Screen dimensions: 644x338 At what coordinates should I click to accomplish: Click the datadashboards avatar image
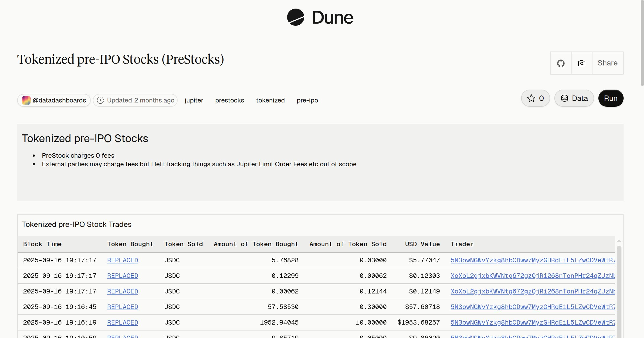[26, 100]
